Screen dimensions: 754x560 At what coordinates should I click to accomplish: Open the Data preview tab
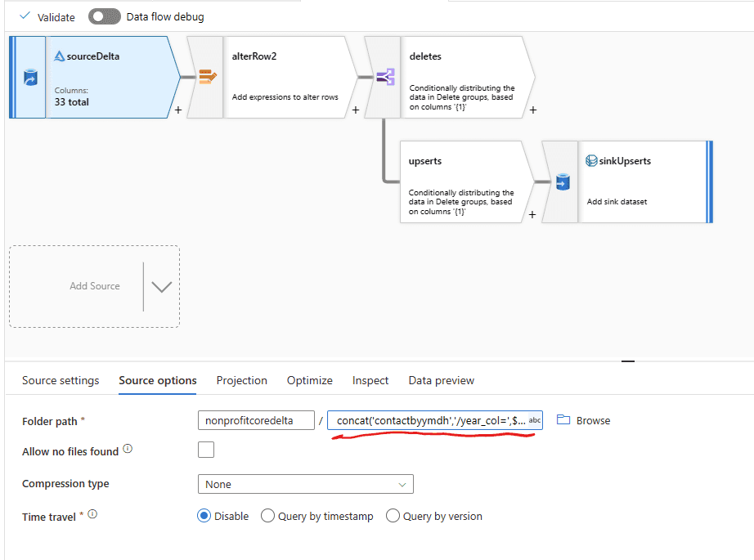pos(441,380)
